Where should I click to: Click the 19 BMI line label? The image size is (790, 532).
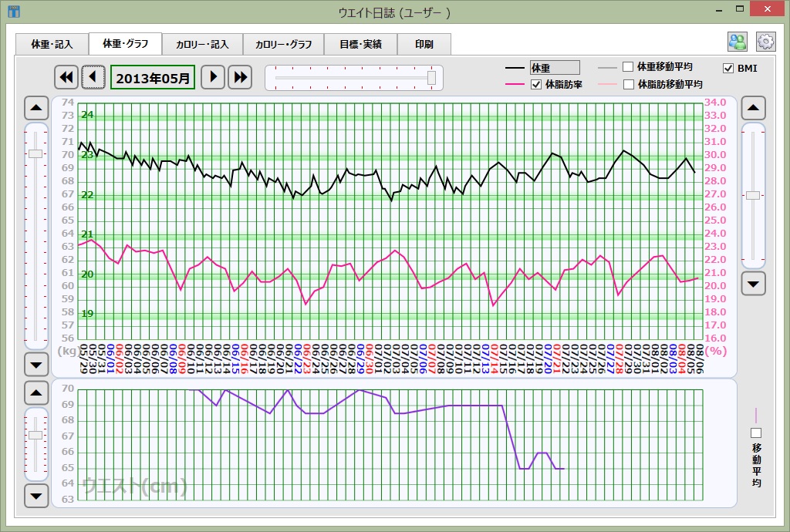coord(87,314)
